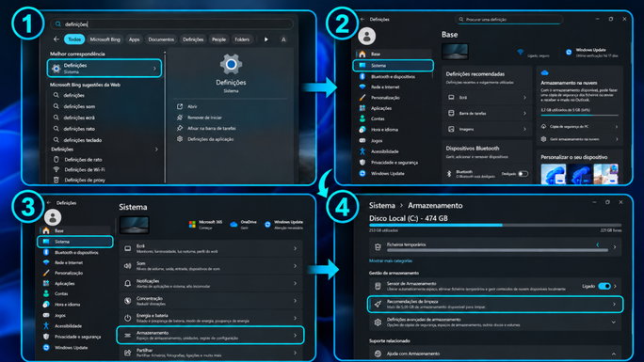This screenshot has height=362, width=644.
Task: Click Microsoft 365 icon on Sistema page
Action: pyautogui.click(x=192, y=224)
